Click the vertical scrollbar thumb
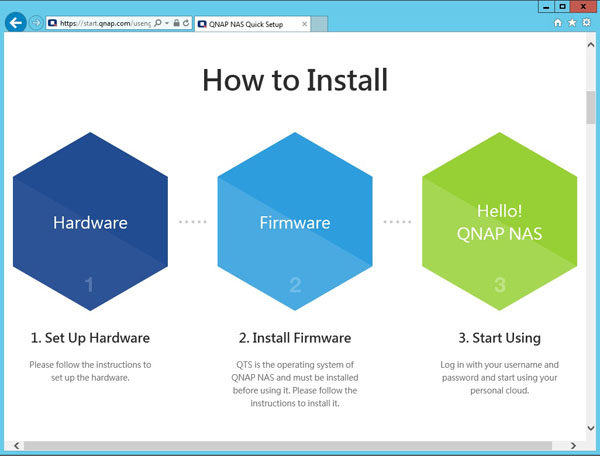The width and height of the screenshot is (600, 456). click(591, 107)
